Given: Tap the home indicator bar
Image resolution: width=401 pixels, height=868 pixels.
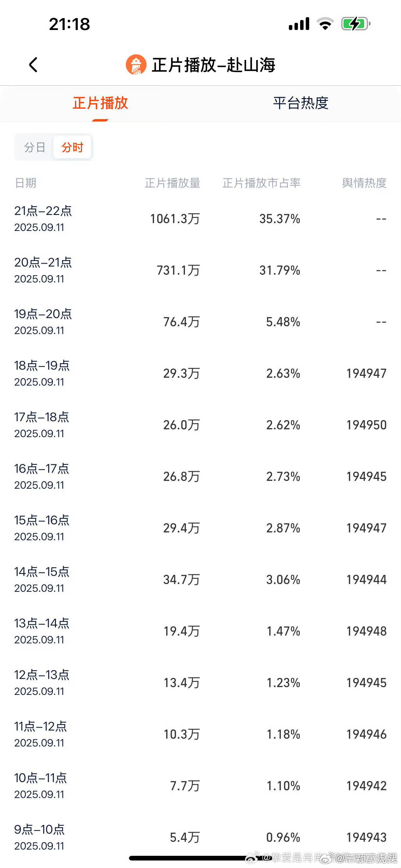Looking at the screenshot, I should point(200,858).
